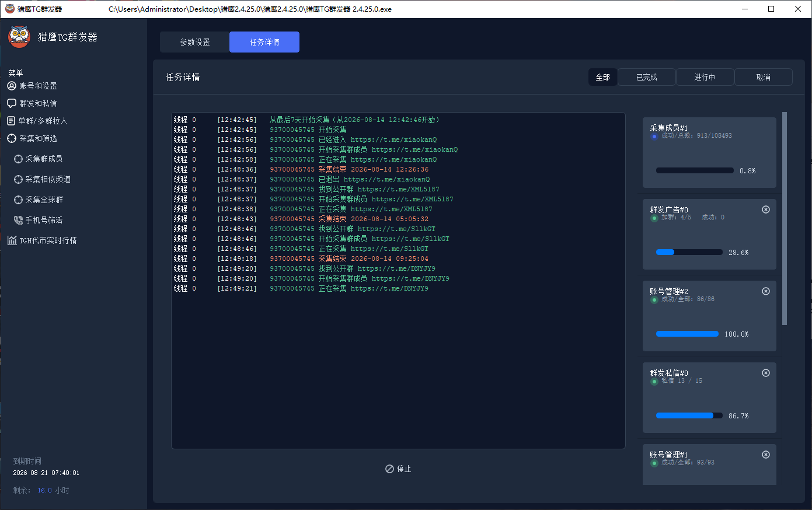This screenshot has height=510, width=812.
Task: Click the task list vertical scrollbar
Action: (x=785, y=218)
